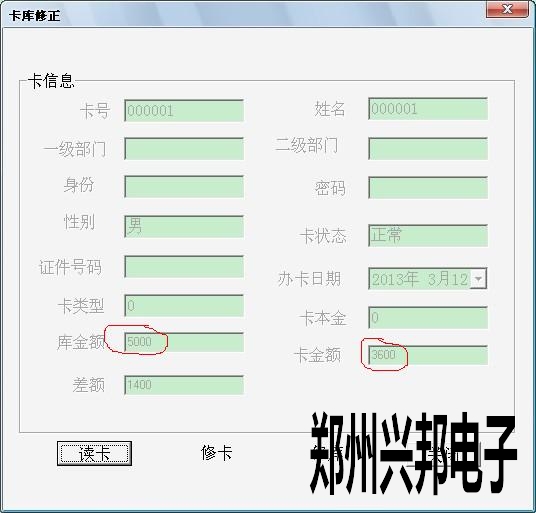This screenshot has height=513, width=536.
Task: Select the 姓名 field showing 000001
Action: (x=428, y=109)
